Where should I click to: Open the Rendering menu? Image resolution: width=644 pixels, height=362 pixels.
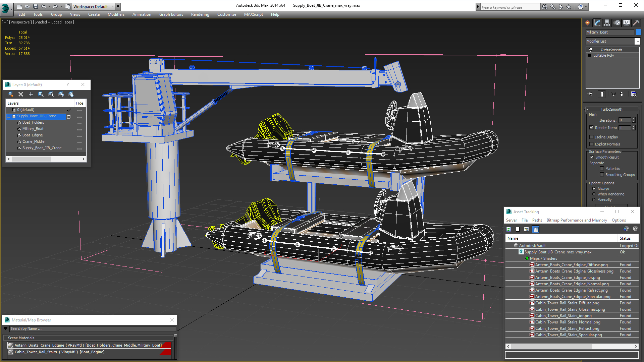pyautogui.click(x=200, y=14)
